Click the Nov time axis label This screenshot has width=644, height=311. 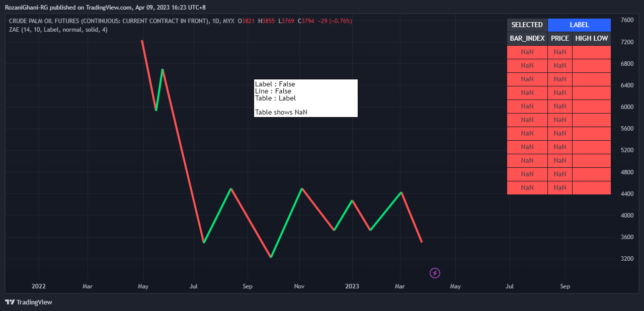[299, 286]
